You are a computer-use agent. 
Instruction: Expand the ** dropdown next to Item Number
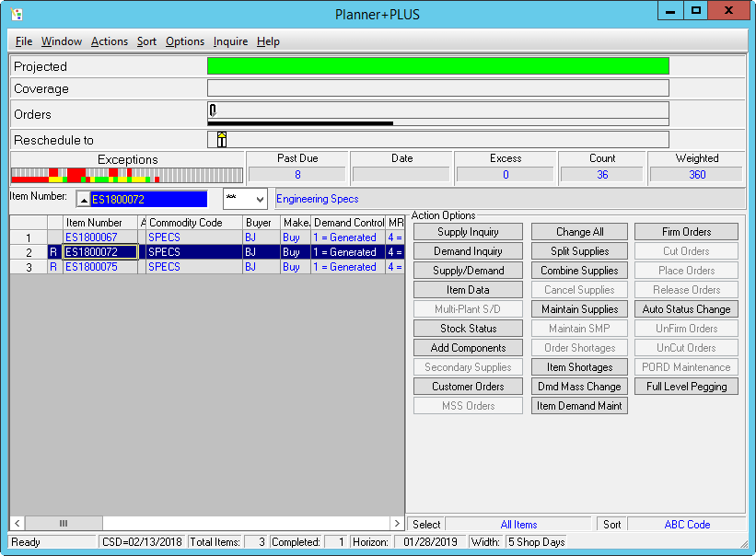[x=260, y=199]
